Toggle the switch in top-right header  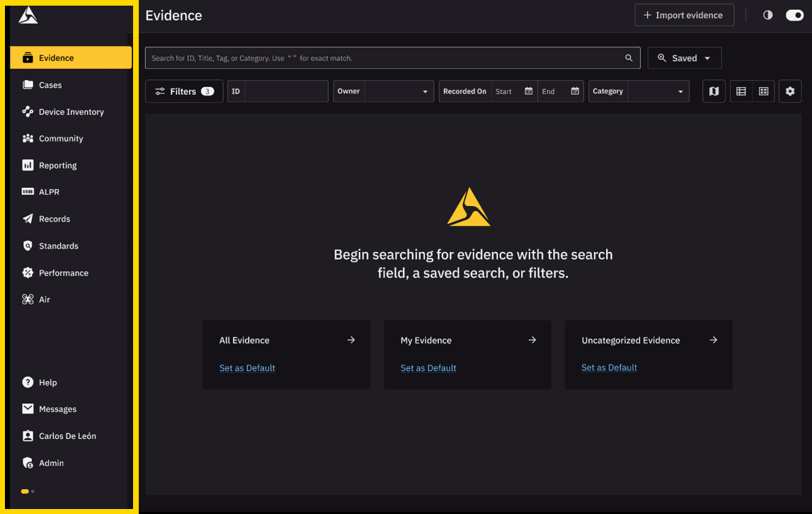(794, 15)
